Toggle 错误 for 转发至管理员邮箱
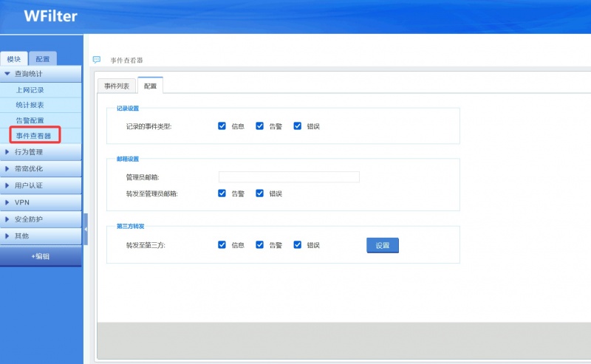Viewport: 591px width, 364px height. (x=260, y=193)
